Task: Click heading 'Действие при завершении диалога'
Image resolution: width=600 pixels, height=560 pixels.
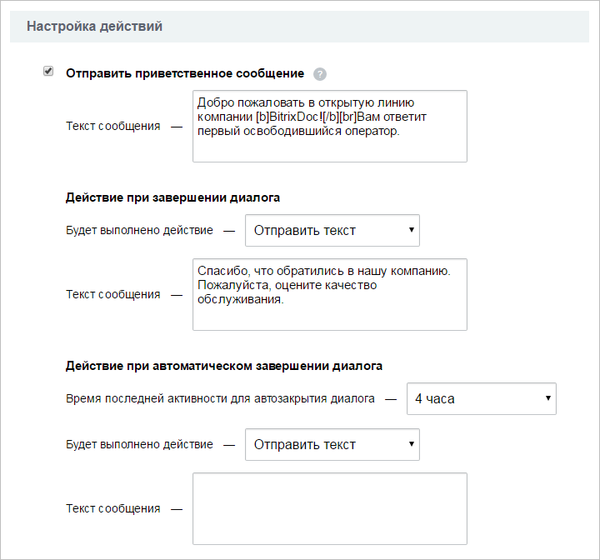Action: pyautogui.click(x=173, y=198)
